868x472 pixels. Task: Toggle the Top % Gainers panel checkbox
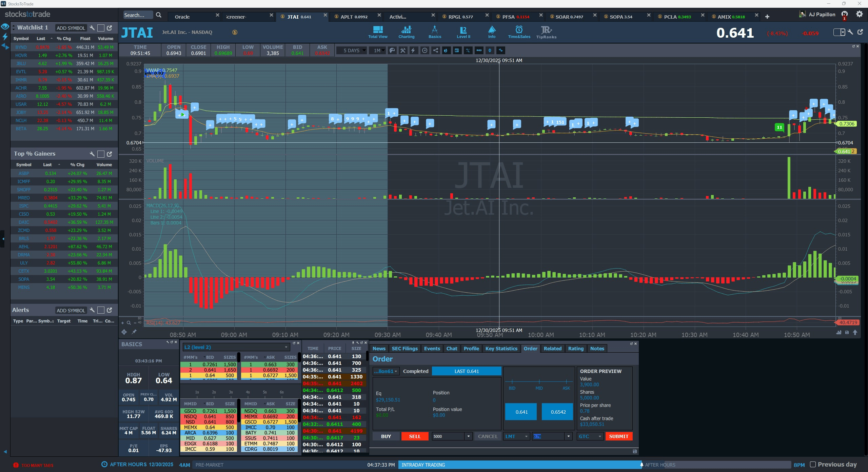101,154
